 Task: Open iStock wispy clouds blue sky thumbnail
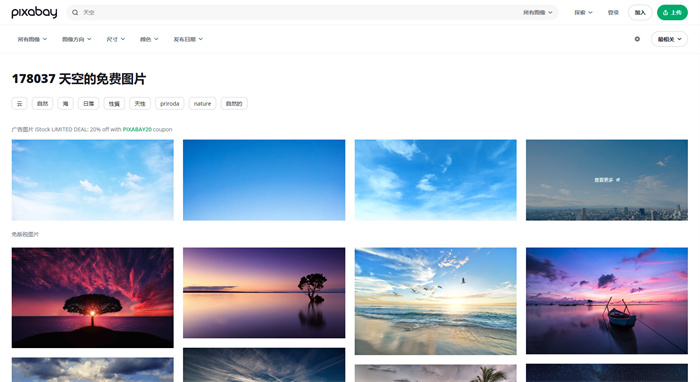coord(435,180)
